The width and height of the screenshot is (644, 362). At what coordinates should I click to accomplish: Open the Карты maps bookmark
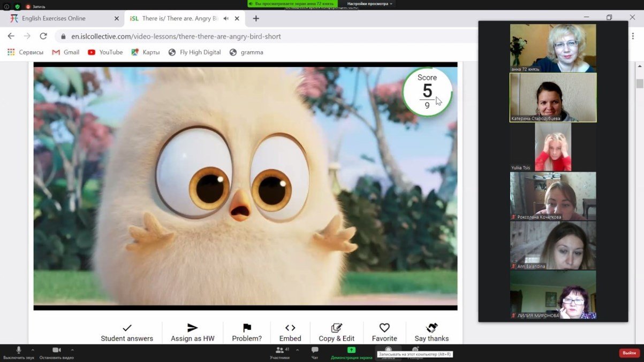pyautogui.click(x=146, y=52)
